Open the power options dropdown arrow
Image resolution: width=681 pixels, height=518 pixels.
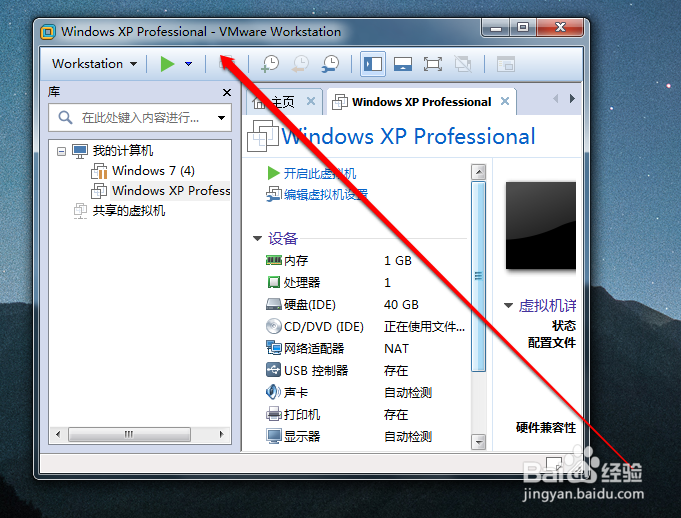point(188,64)
